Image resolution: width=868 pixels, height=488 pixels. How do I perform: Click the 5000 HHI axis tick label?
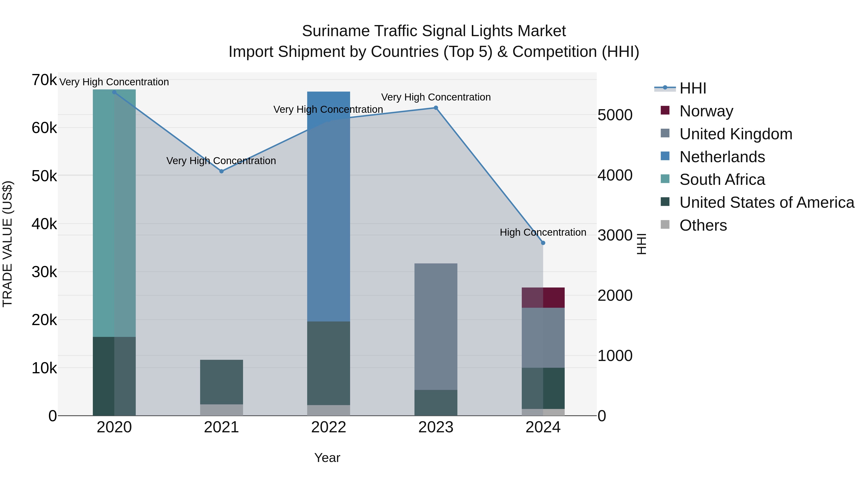point(615,115)
